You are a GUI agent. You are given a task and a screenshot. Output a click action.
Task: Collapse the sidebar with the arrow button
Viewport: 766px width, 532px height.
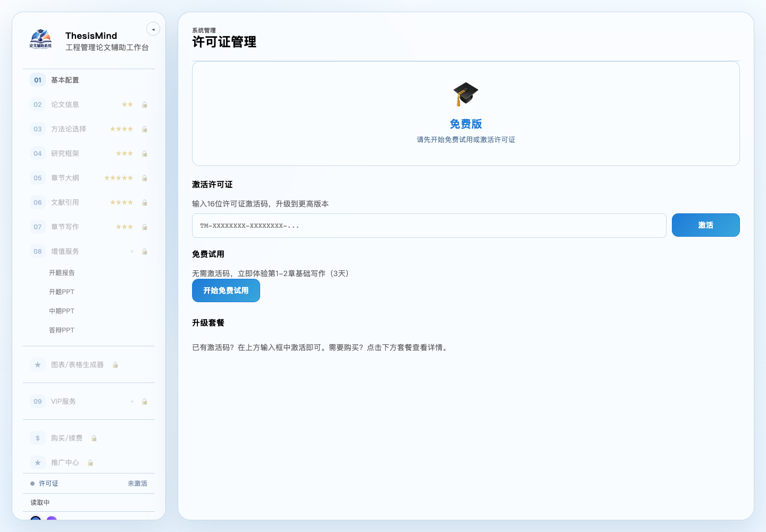point(153,29)
